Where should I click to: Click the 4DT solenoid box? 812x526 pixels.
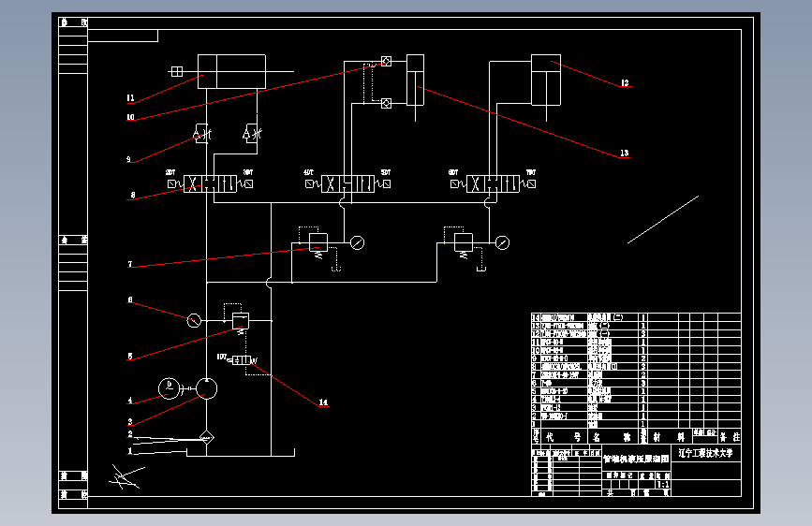(310, 183)
